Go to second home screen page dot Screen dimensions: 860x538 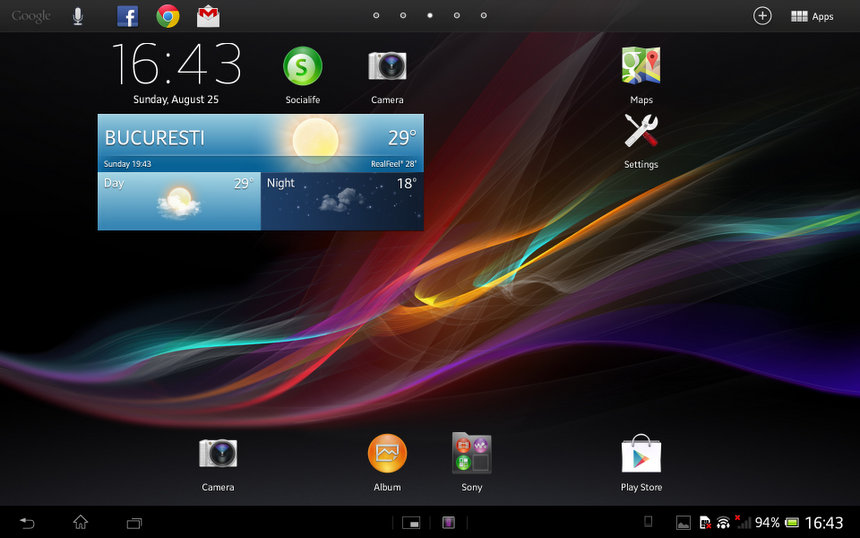click(403, 15)
